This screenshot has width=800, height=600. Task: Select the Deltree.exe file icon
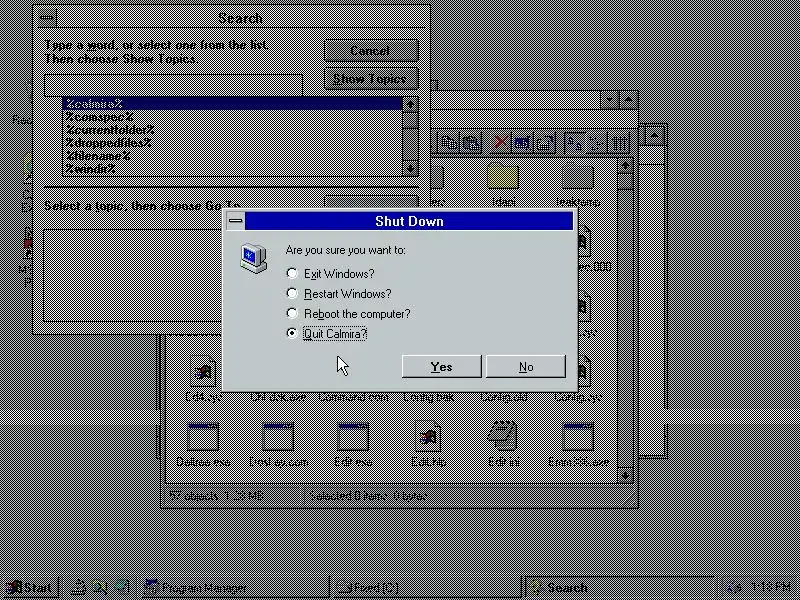click(203, 437)
